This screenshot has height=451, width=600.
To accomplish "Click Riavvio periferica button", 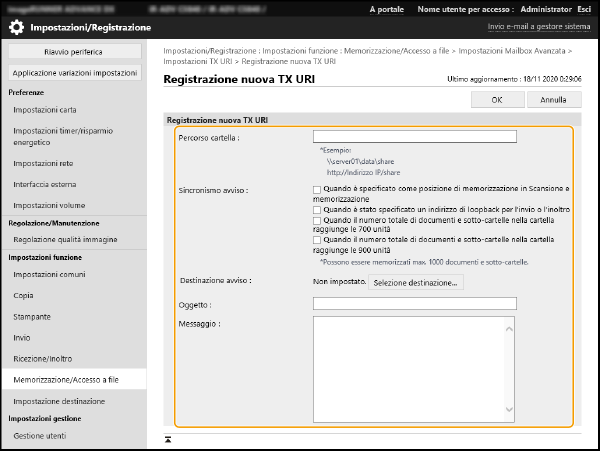I will point(73,51).
